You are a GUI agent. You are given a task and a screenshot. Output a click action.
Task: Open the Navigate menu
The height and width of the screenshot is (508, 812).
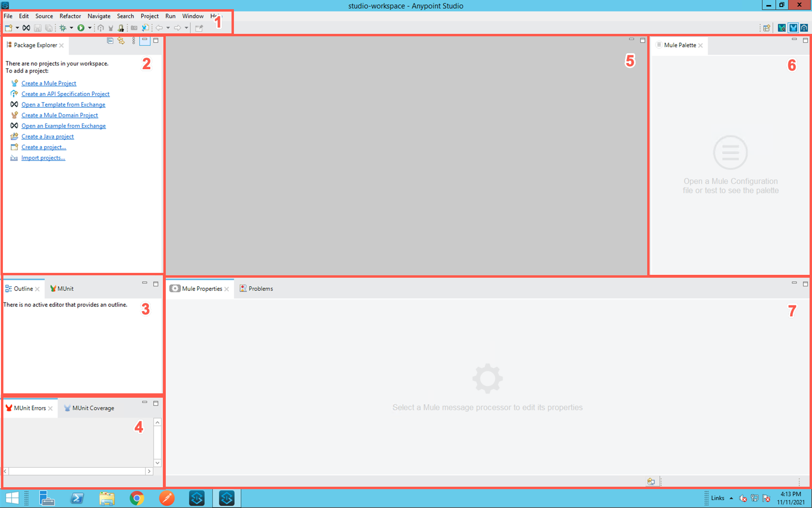tap(99, 16)
